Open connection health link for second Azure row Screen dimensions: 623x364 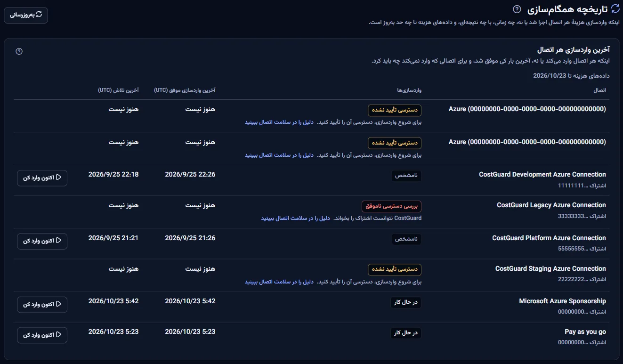[x=279, y=155]
